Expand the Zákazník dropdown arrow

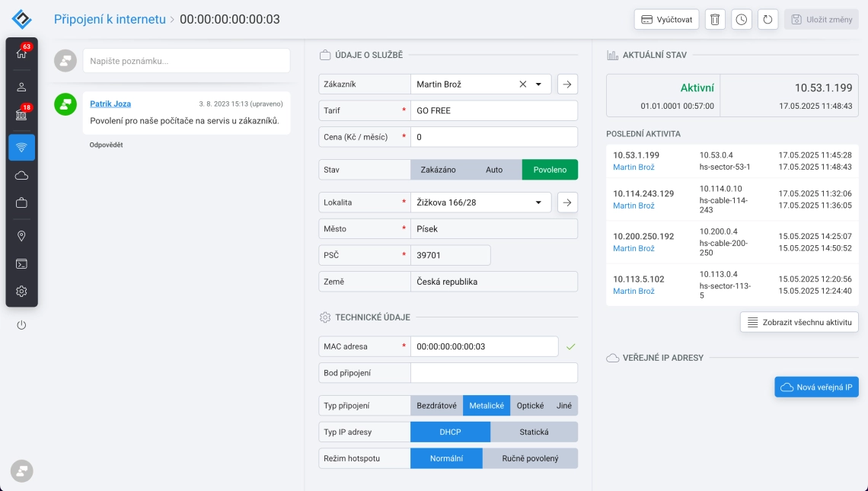[539, 84]
